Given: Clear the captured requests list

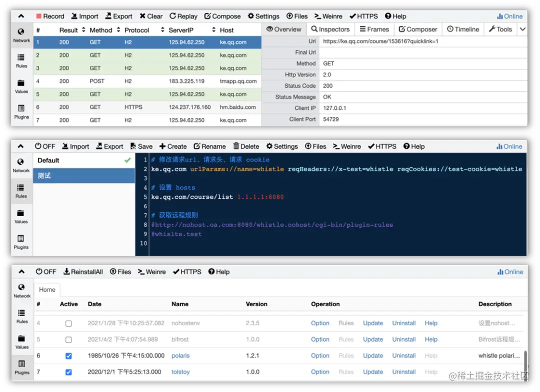Looking at the screenshot, I should 151,16.
